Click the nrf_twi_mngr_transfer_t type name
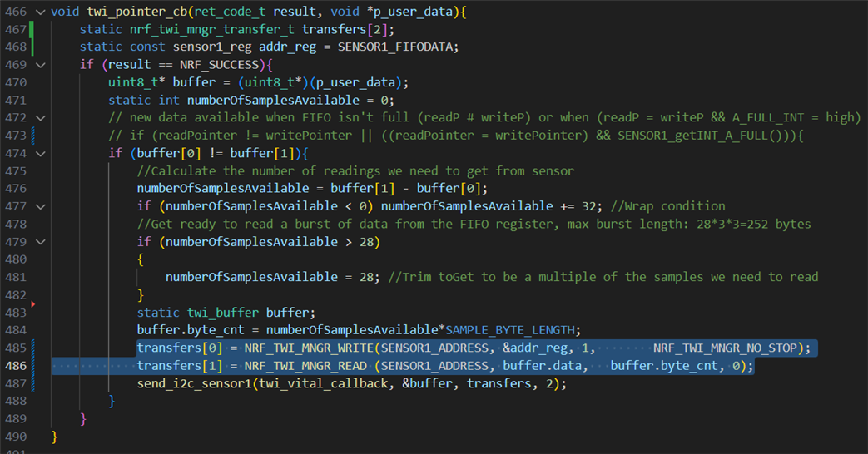This screenshot has width=868, height=454. [212, 29]
